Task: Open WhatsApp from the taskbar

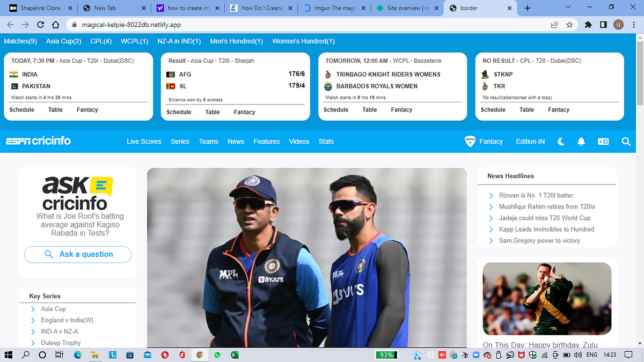Action: pos(217,354)
